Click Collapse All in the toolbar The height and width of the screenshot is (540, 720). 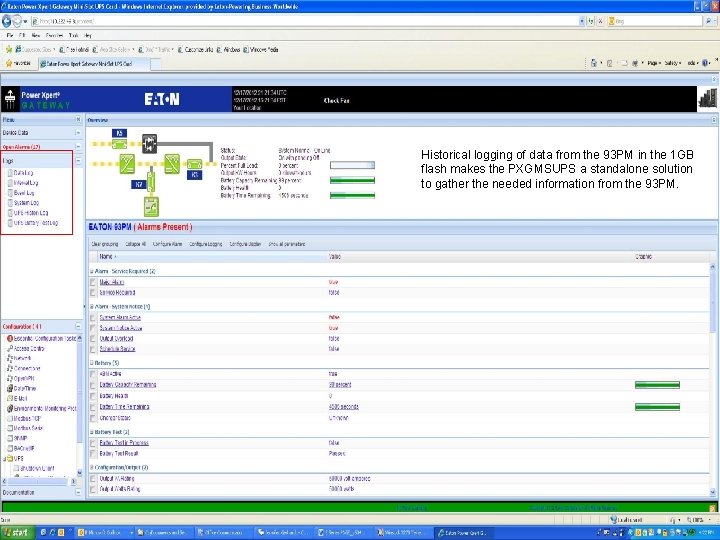point(135,244)
